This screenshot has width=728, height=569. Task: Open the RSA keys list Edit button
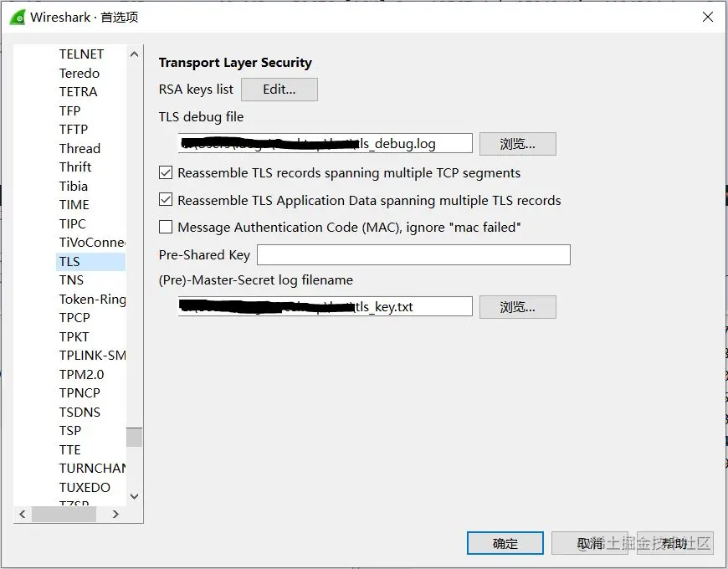(x=279, y=89)
